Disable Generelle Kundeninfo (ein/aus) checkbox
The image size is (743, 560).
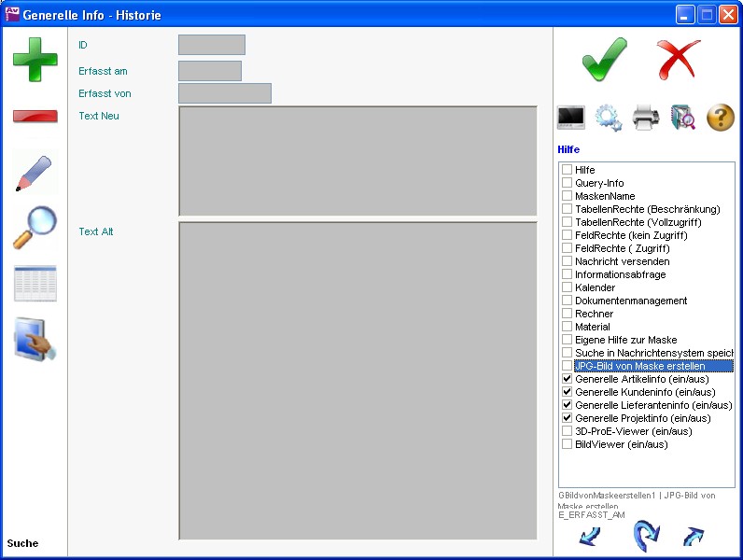click(x=567, y=393)
